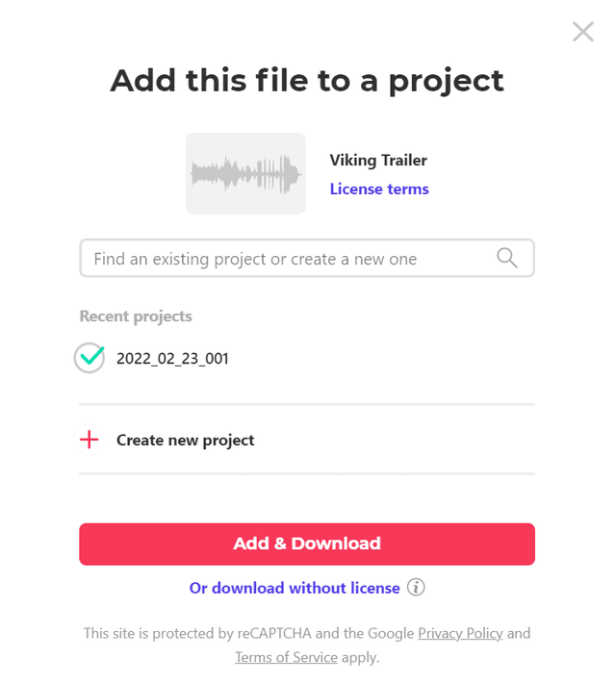Click the word Google in the footer
616x683 pixels.
(x=391, y=633)
